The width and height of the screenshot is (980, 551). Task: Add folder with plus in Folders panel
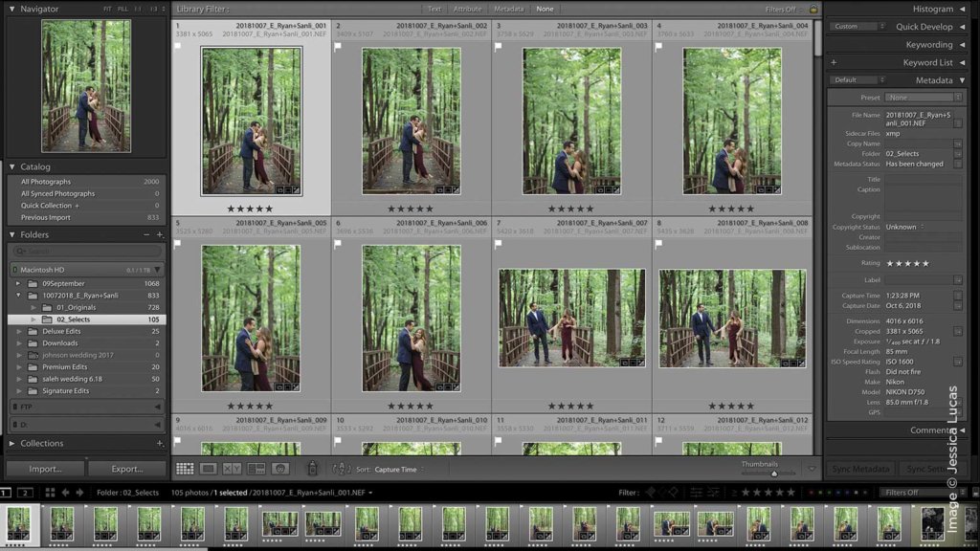tap(160, 235)
